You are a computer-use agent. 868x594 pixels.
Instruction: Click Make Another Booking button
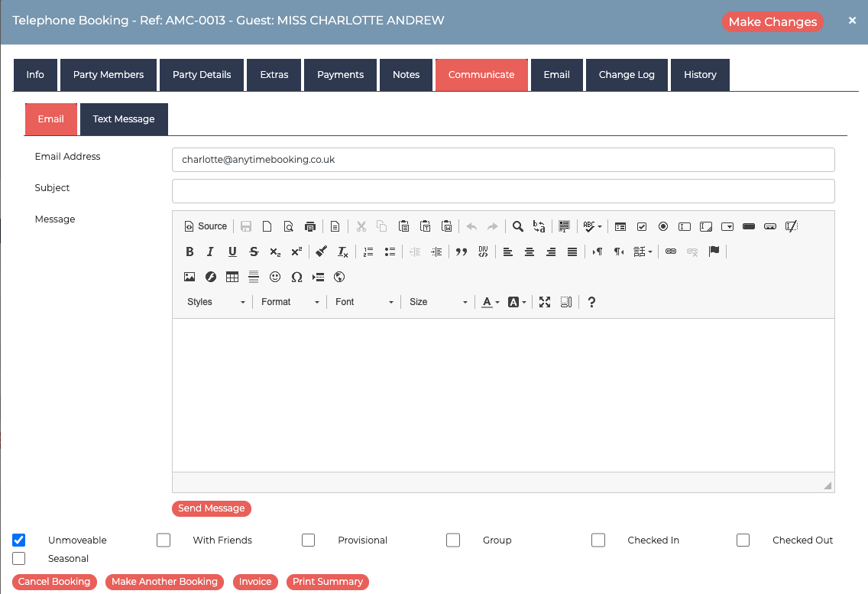click(x=164, y=582)
